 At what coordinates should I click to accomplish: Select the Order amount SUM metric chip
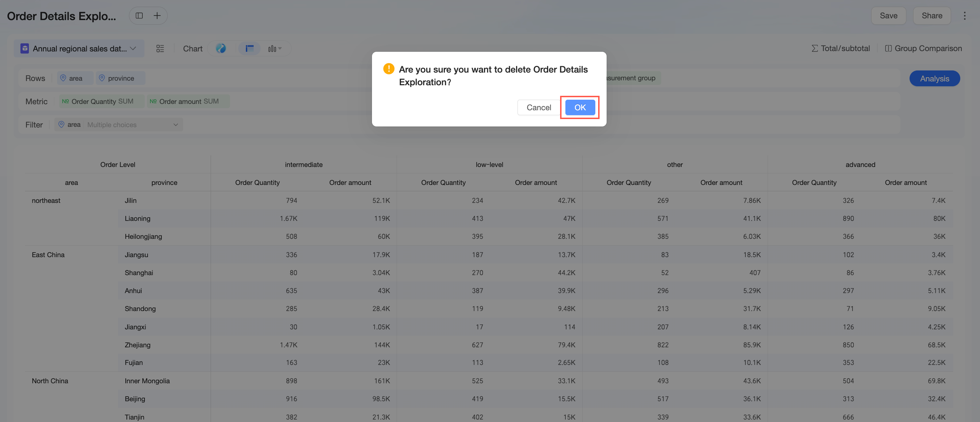point(188,101)
